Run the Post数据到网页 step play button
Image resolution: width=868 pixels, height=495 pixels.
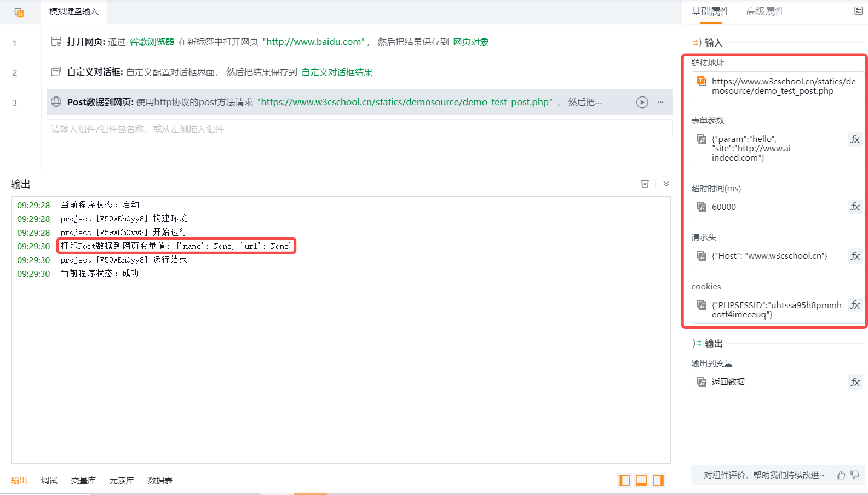click(642, 102)
